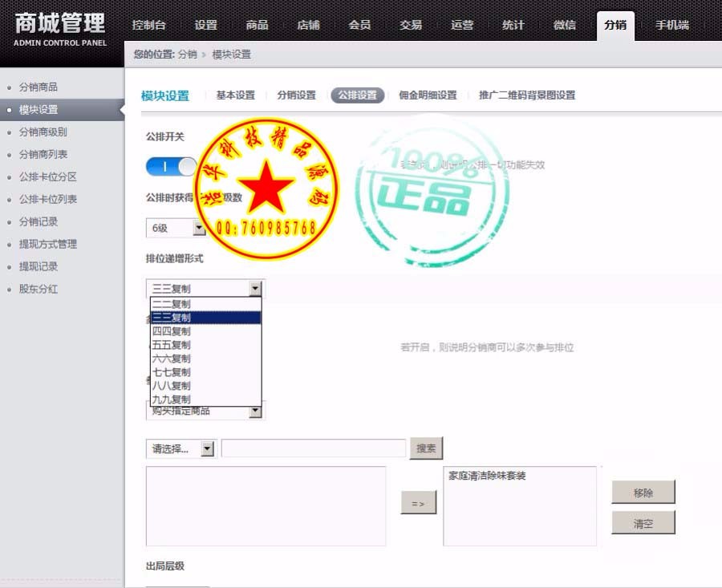Viewport: 722px width, 588px height.
Task: Choose 四四复制 from the list
Action: [205, 331]
